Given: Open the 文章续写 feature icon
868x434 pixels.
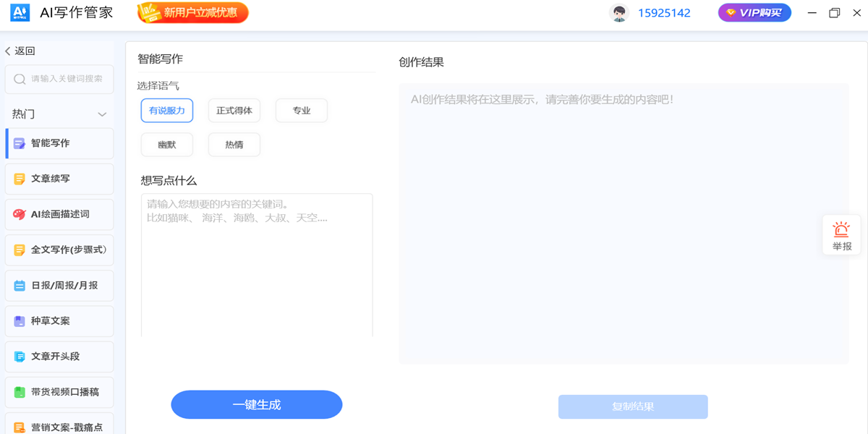Looking at the screenshot, I should pyautogui.click(x=18, y=179).
